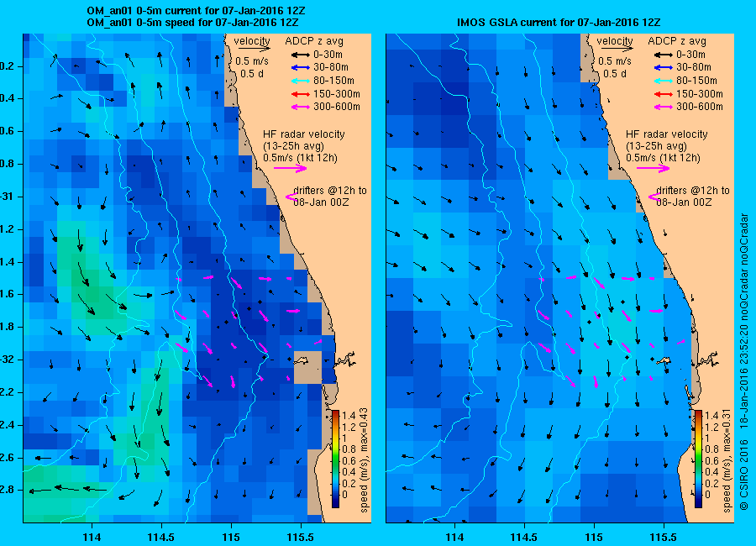The image size is (756, 546).
Task: Click 'ADCP z avg' label in left panel
Action: (x=314, y=41)
